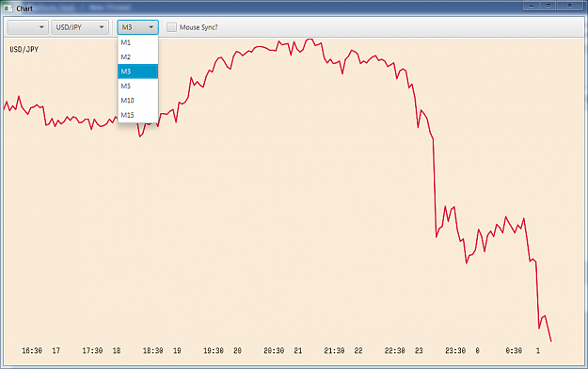Viewport: 588px width, 369px height.
Task: Minimize the Chart window
Action: pos(531,6)
